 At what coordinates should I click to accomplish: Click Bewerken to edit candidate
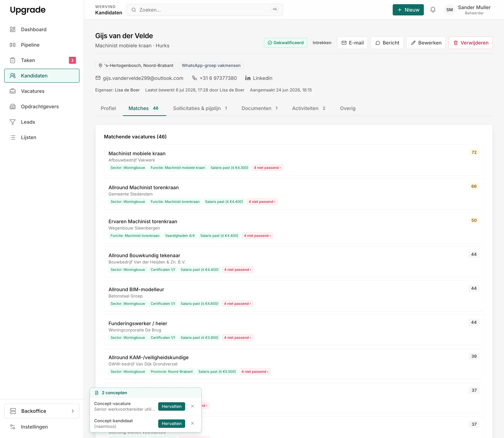click(426, 43)
